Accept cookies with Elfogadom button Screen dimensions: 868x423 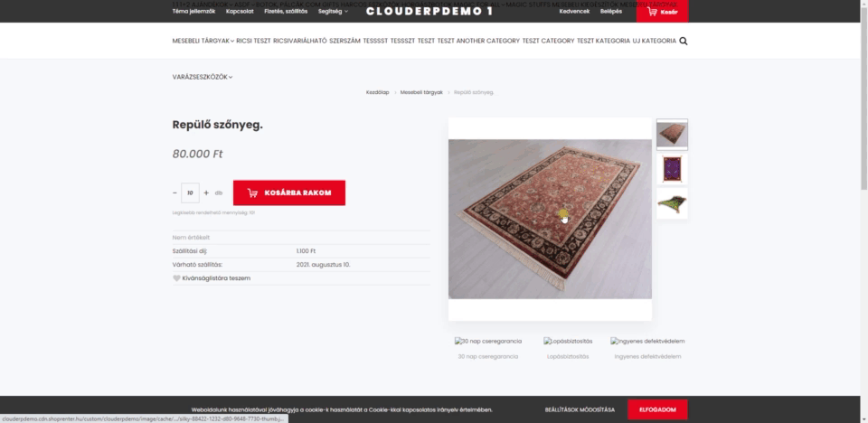[x=657, y=409]
